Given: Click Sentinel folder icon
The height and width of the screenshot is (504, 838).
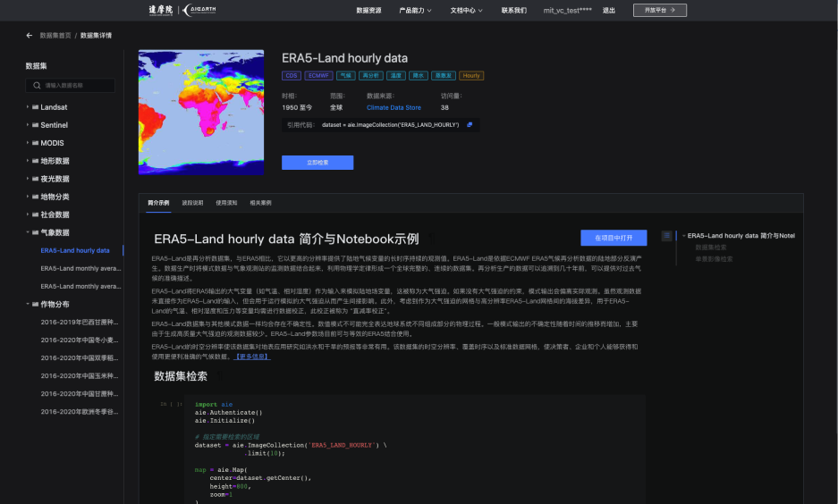Looking at the screenshot, I should [35, 125].
